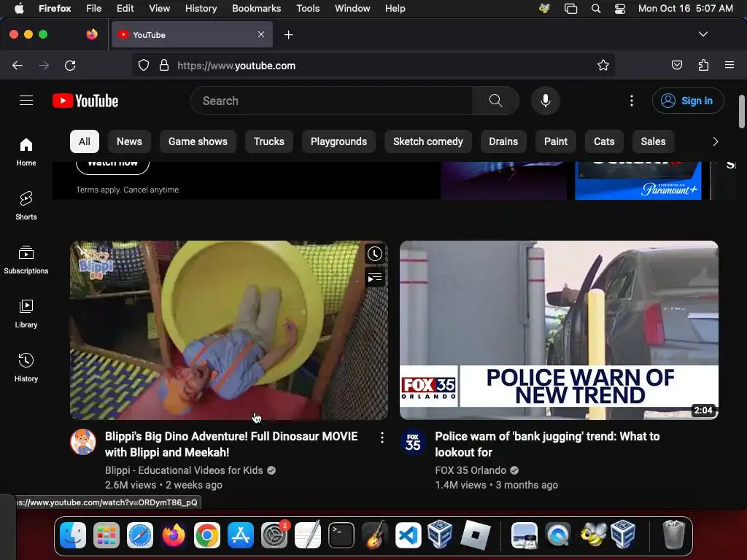The image size is (747, 560).
Task: Open the File menu
Action: pyautogui.click(x=94, y=9)
